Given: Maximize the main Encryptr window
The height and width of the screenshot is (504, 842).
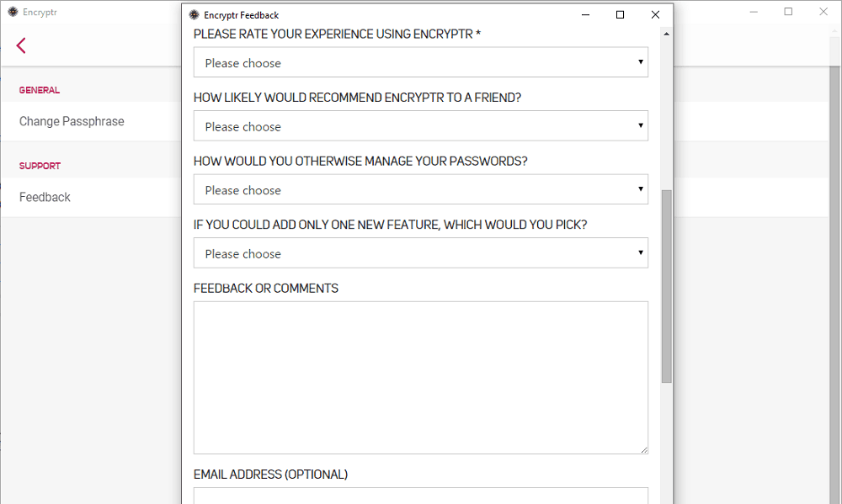Looking at the screenshot, I should (788, 12).
